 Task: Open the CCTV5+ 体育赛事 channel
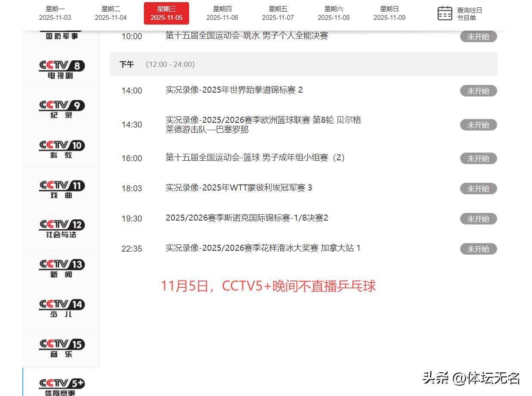tap(61, 386)
